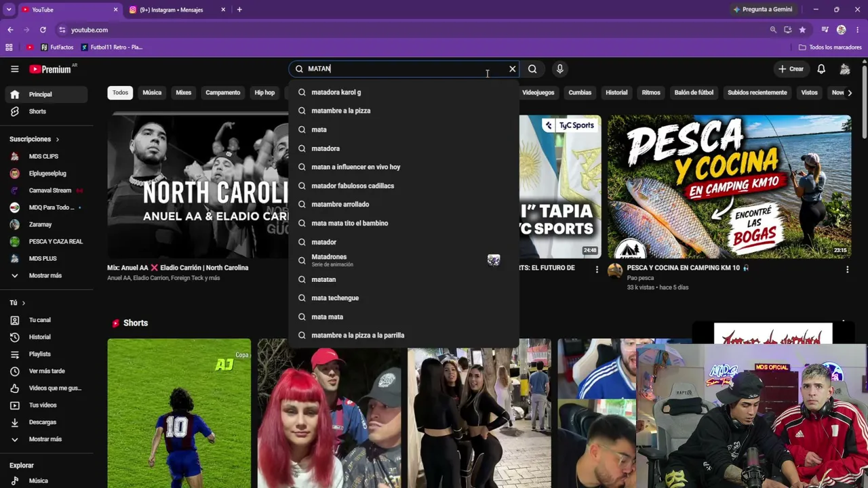Open Playlists in the sidebar
868x488 pixels.
pyautogui.click(x=46, y=354)
